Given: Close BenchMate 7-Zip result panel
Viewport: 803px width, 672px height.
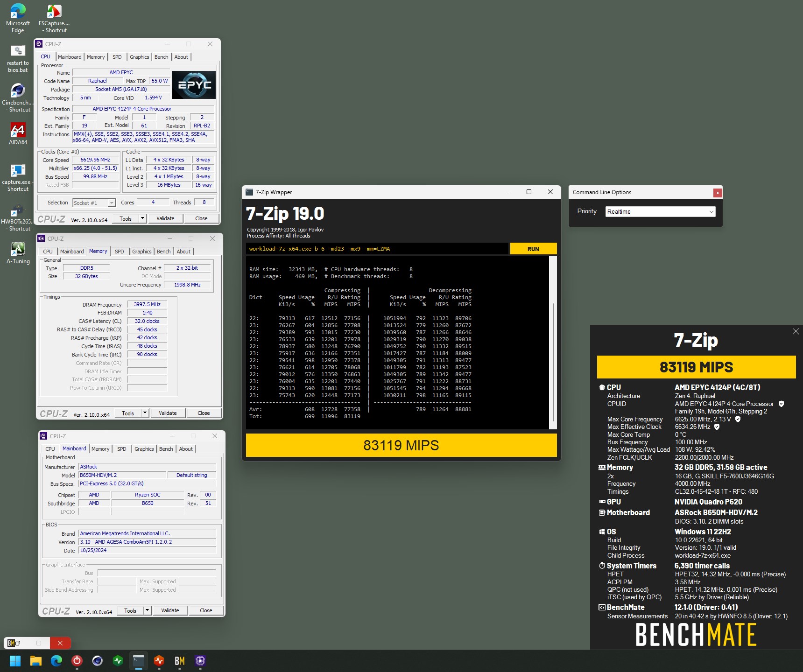Looking at the screenshot, I should 796,331.
